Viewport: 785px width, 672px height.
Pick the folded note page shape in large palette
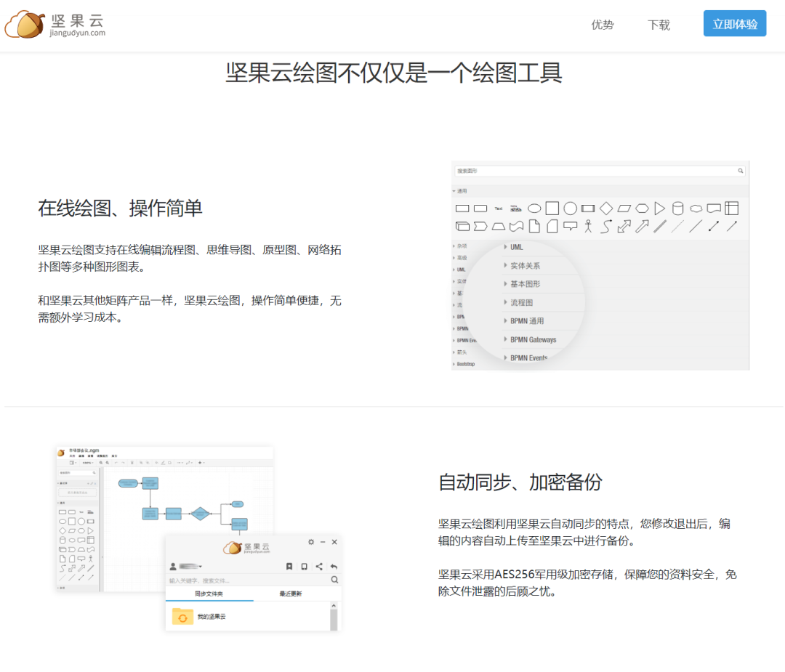click(534, 227)
